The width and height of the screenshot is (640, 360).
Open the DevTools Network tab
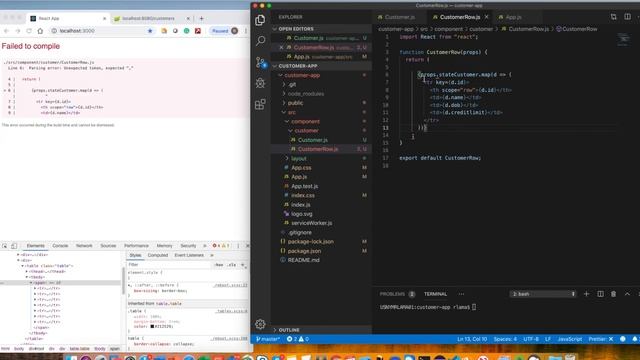[84, 246]
